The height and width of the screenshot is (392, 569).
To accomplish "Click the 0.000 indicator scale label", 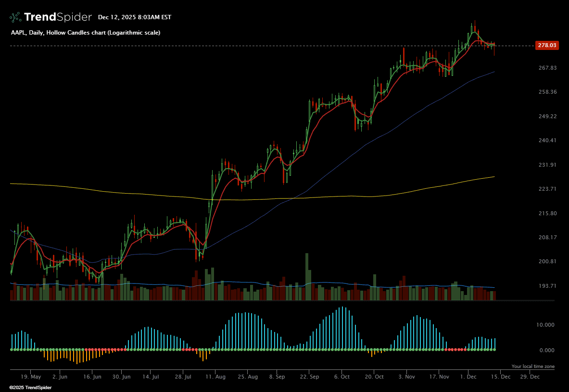I will tap(548, 350).
